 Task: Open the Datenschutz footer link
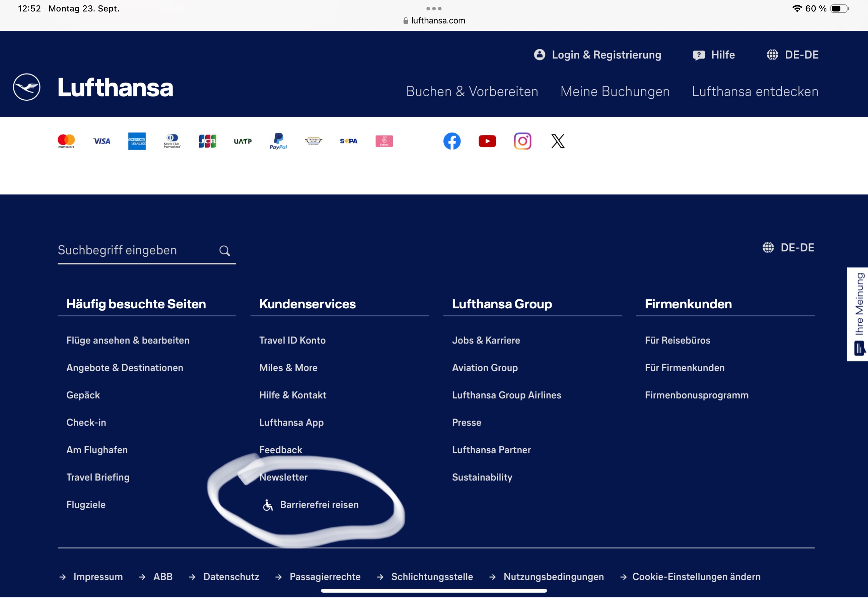(x=231, y=576)
